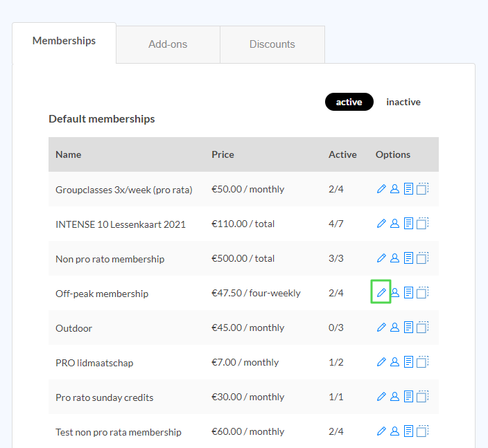The image size is (488, 448).
Task: Select the Options column header
Action: 393,154
